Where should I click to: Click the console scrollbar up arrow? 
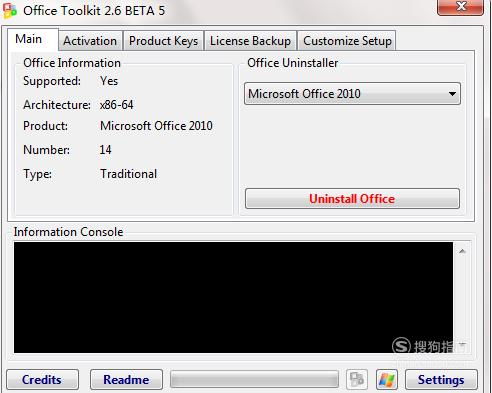462,251
